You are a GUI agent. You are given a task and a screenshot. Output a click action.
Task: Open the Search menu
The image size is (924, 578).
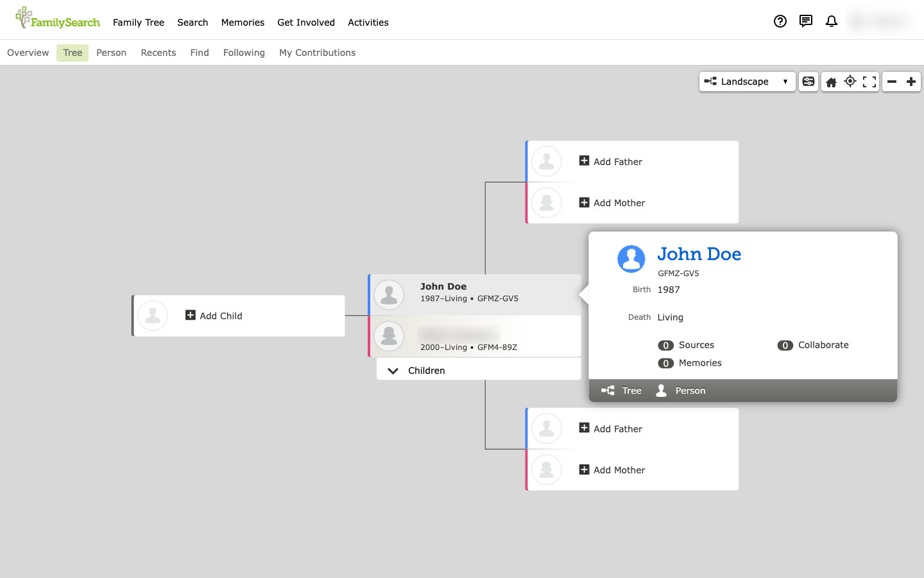pos(193,22)
